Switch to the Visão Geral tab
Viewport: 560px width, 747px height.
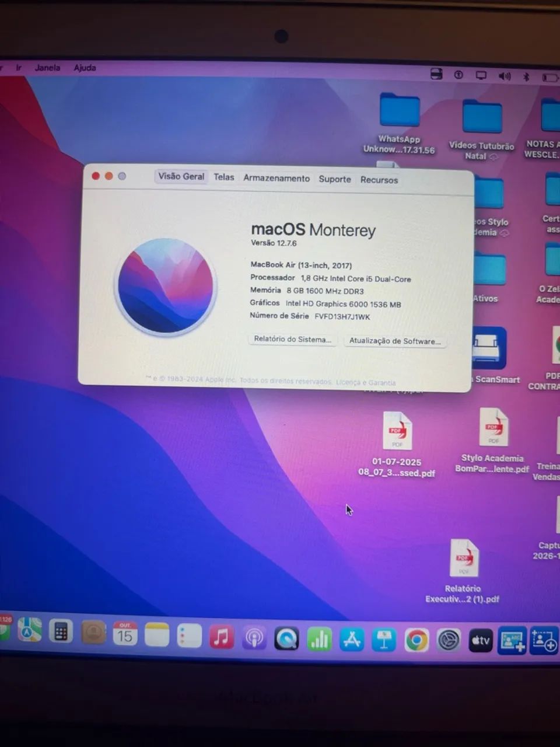coord(181,176)
